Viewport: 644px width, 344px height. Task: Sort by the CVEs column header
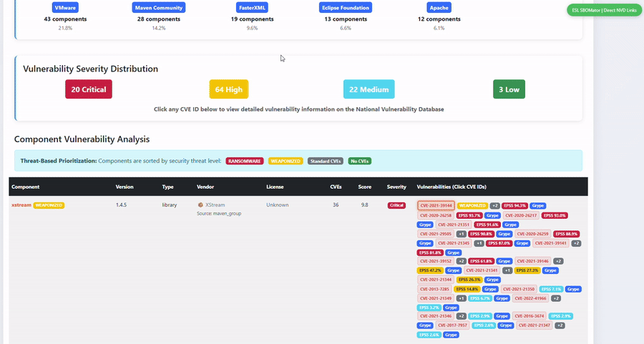(336, 187)
